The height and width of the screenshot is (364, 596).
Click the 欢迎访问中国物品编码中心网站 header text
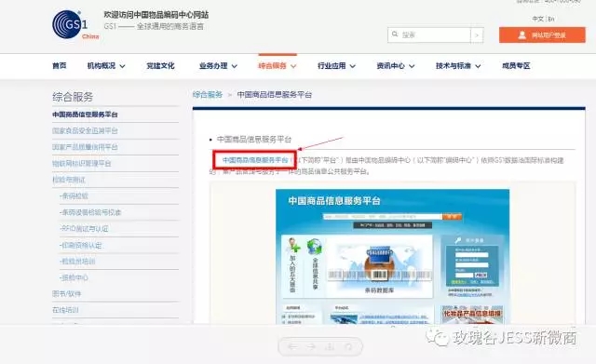pos(156,15)
